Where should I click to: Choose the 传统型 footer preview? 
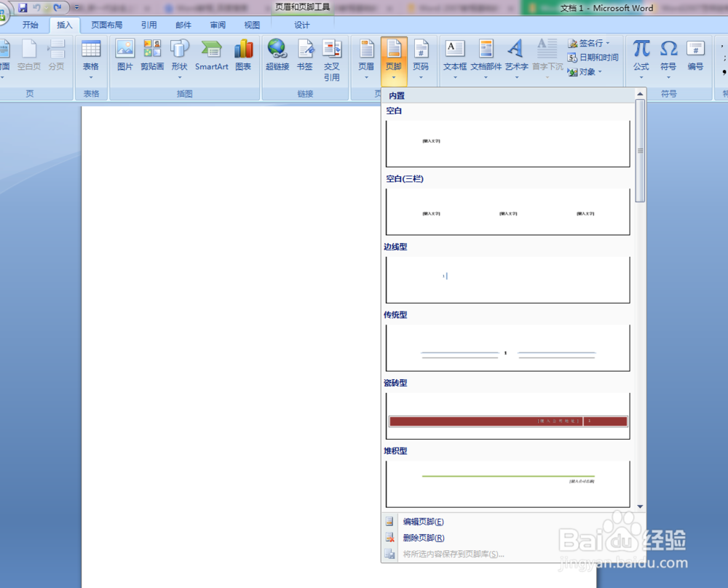(508, 348)
